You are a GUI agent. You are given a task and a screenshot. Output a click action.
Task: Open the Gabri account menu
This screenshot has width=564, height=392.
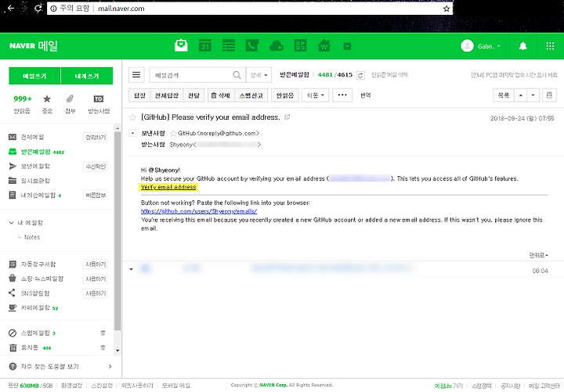pyautogui.click(x=480, y=46)
